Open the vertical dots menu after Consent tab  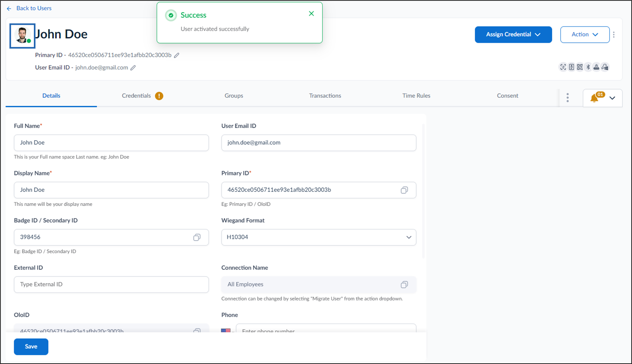coord(567,98)
